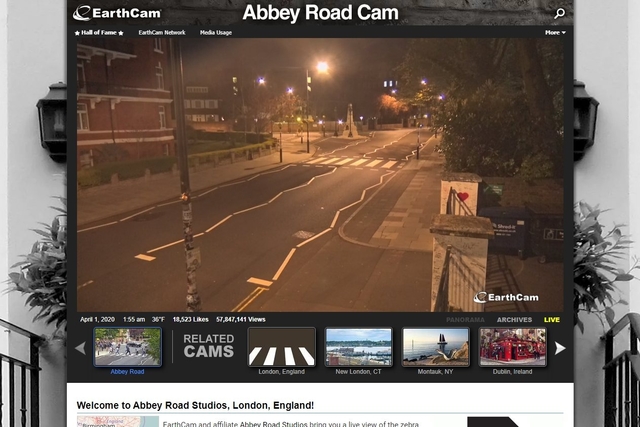640x427 pixels.
Task: Click the 1:55 am time text
Action: [134, 319]
